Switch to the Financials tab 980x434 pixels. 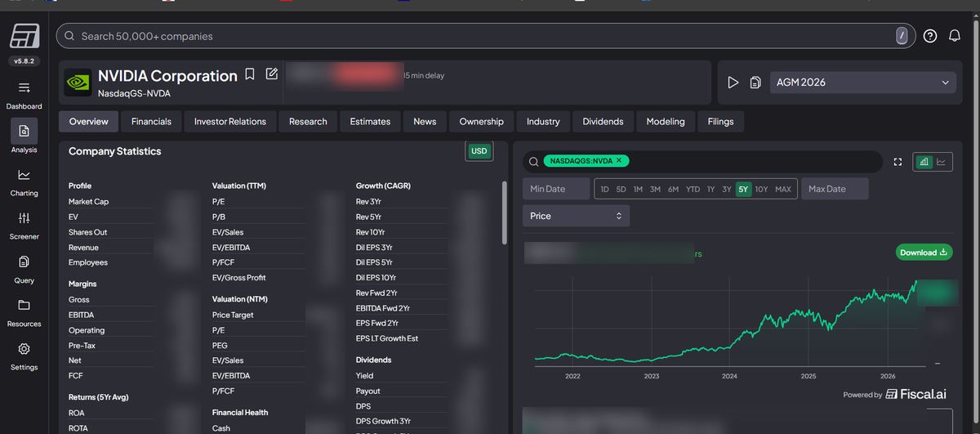151,122
